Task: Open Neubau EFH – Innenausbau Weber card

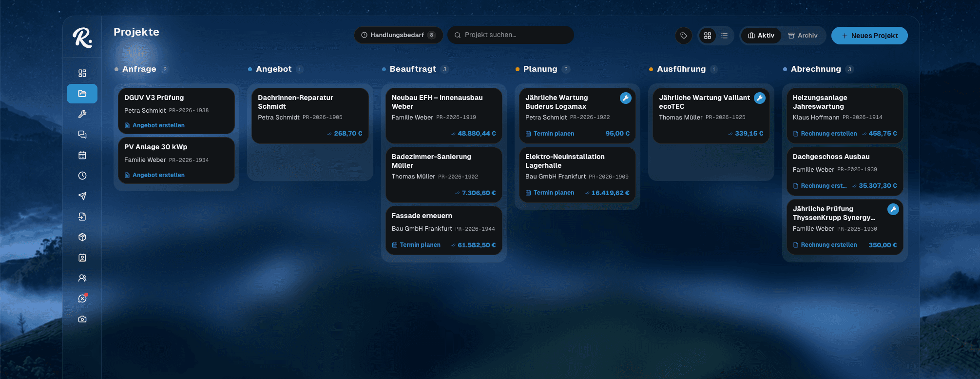Action: [x=443, y=116]
